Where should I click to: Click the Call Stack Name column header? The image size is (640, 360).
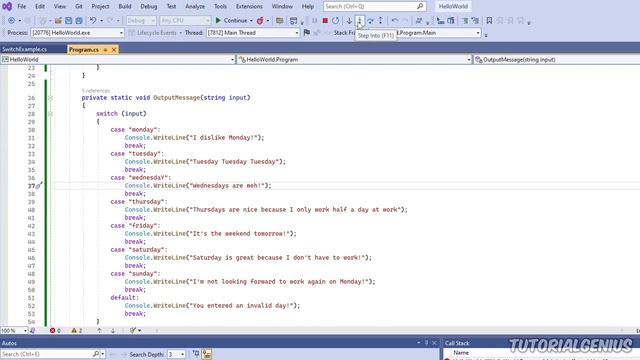click(461, 353)
